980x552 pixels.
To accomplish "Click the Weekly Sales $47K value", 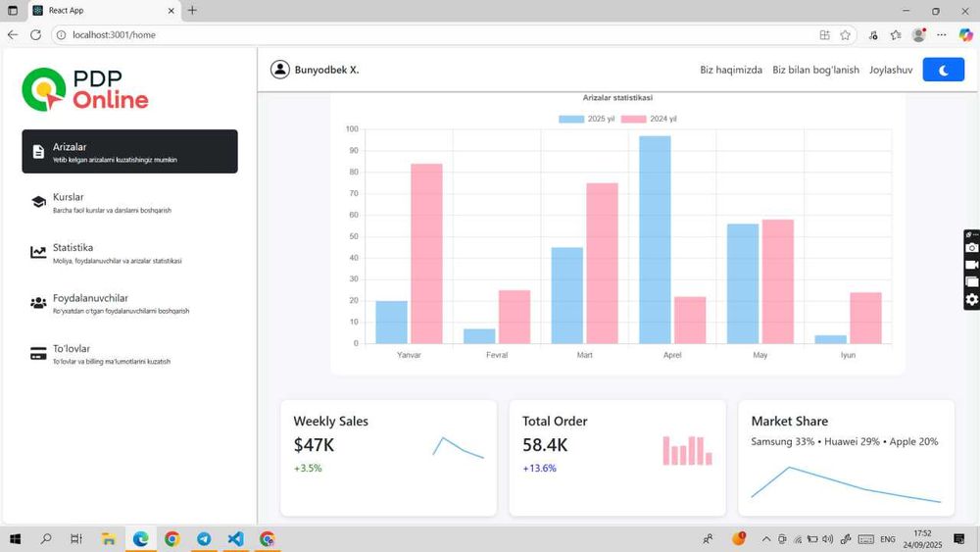I will [314, 445].
